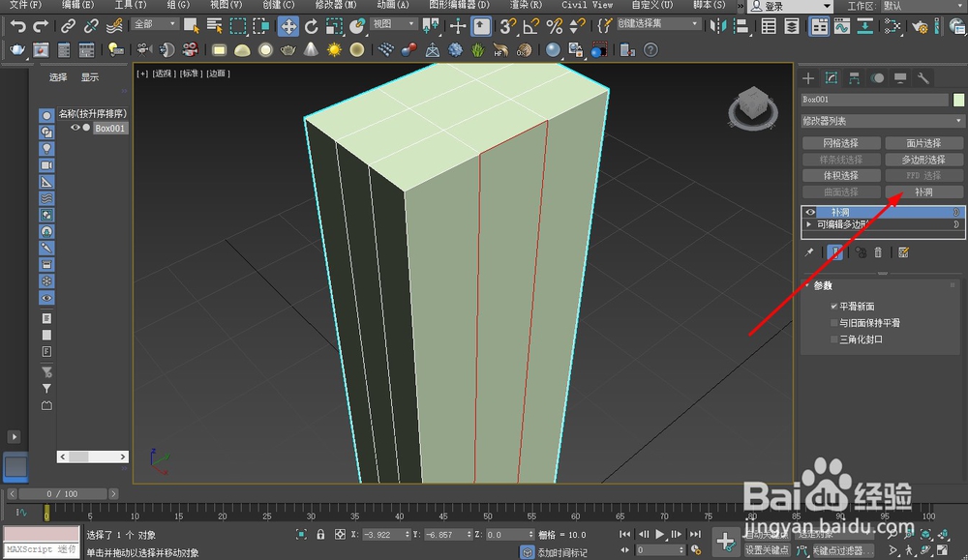Open the 修改器(M) menu
The height and width of the screenshot is (560, 968).
[x=336, y=5]
